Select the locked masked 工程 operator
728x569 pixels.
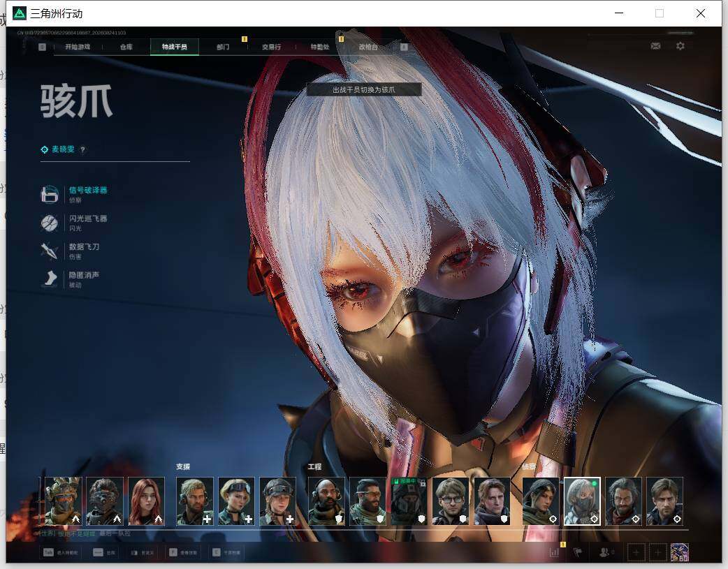(x=409, y=501)
